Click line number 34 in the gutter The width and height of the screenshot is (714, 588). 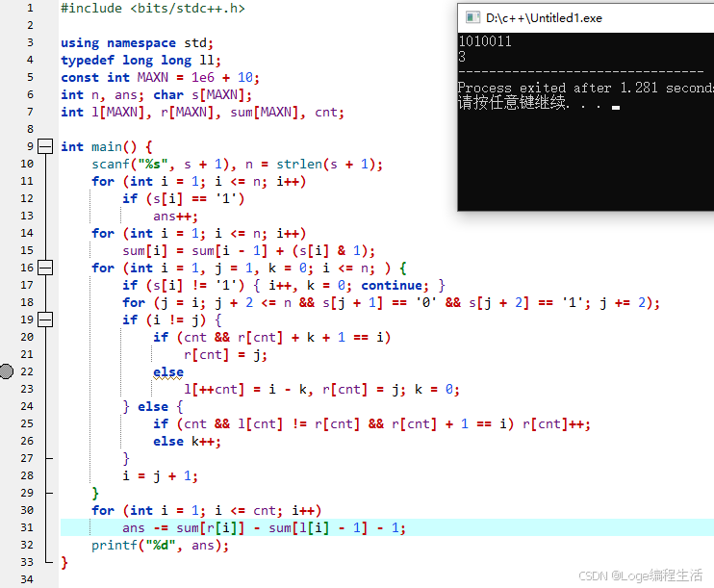pyautogui.click(x=27, y=579)
